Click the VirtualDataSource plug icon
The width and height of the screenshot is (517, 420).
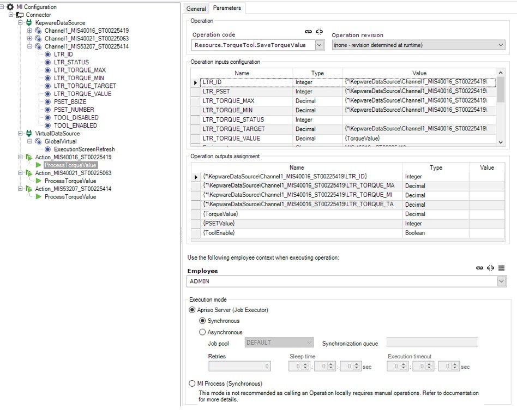tap(29, 134)
